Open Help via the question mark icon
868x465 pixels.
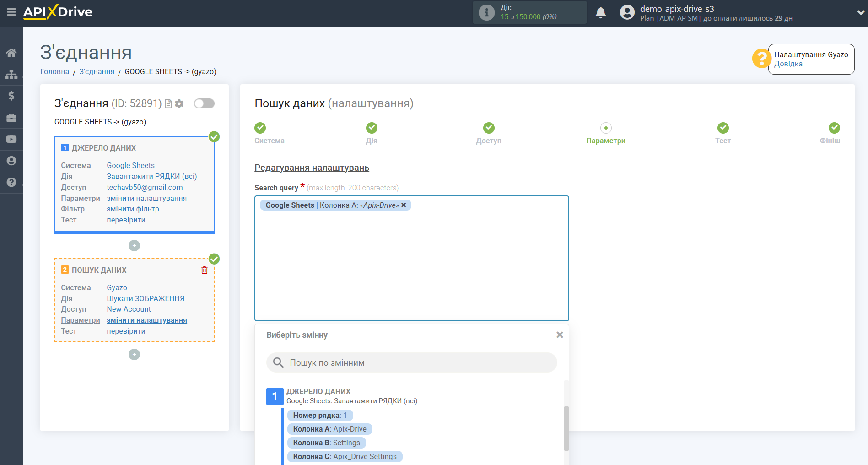point(11,183)
